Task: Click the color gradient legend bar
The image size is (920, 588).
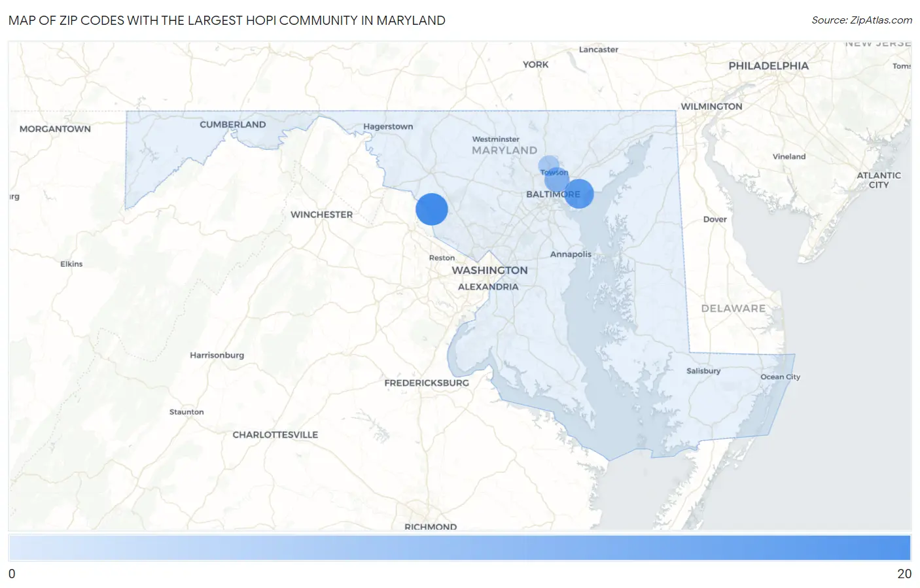Action: pyautogui.click(x=459, y=547)
